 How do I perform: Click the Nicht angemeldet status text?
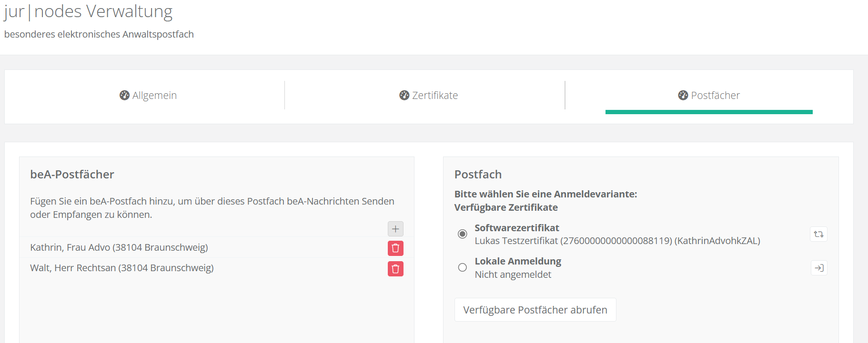tap(513, 274)
